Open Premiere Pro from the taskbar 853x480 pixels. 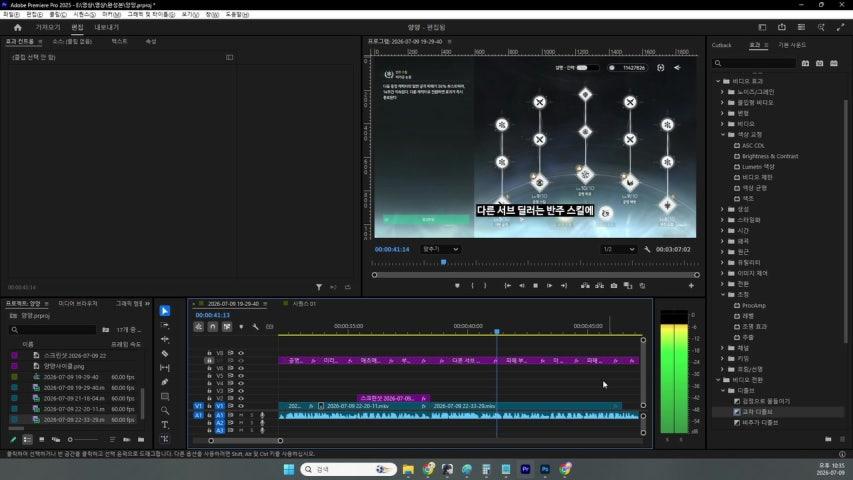(x=525, y=469)
